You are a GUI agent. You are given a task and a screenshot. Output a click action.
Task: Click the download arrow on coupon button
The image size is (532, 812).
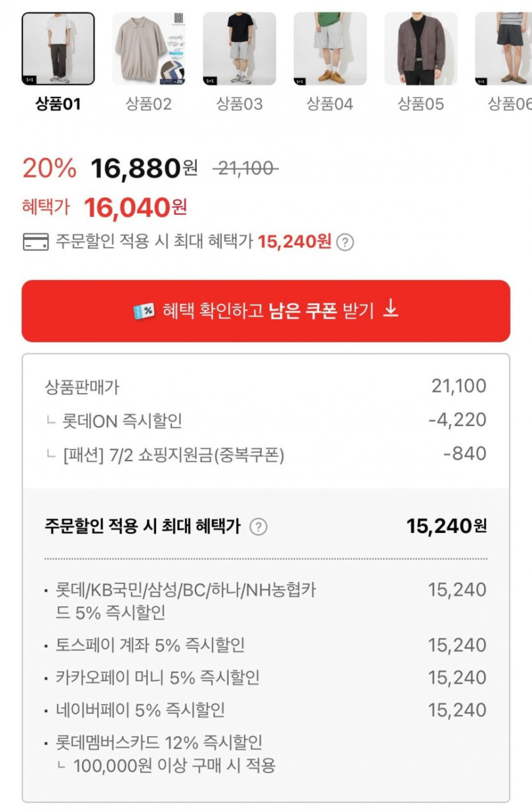(x=391, y=310)
